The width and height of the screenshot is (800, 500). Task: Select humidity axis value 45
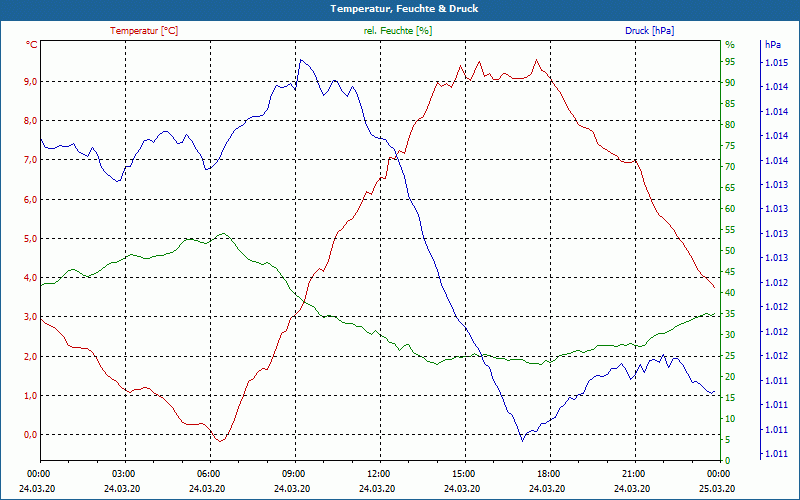pos(730,272)
